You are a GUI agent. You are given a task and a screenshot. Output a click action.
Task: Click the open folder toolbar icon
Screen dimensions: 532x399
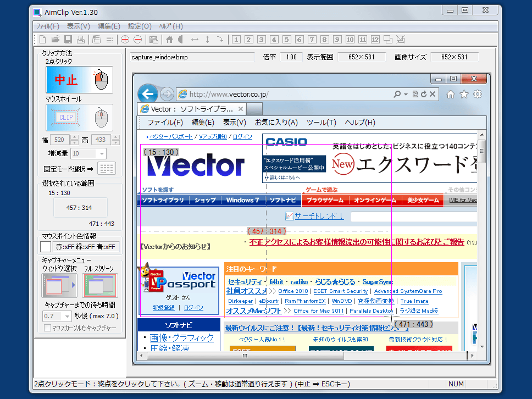tap(56, 40)
